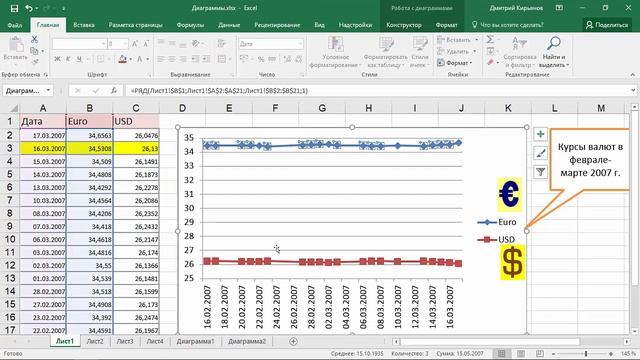The width and height of the screenshot is (640, 360).
Task: Open chart styles brush button
Action: click(540, 153)
